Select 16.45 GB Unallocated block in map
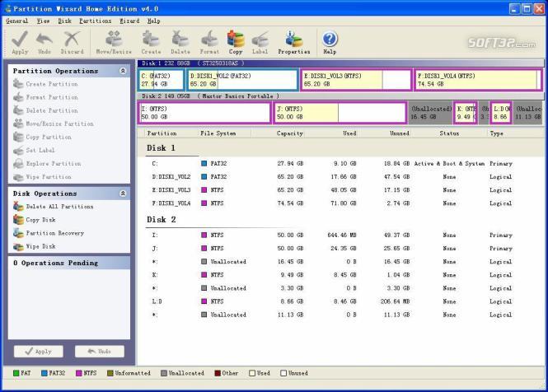The image size is (548, 392). pyautogui.click(x=431, y=113)
